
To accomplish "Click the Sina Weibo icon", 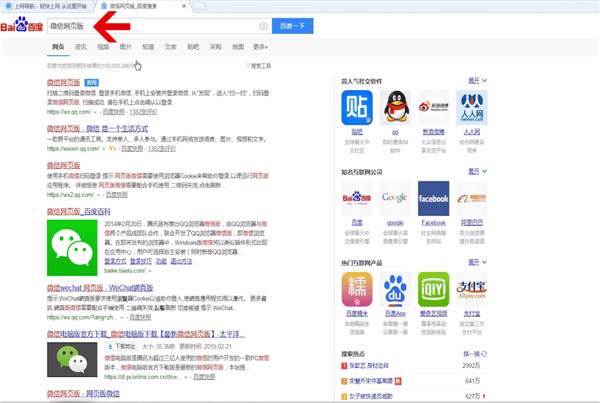I will 433,108.
